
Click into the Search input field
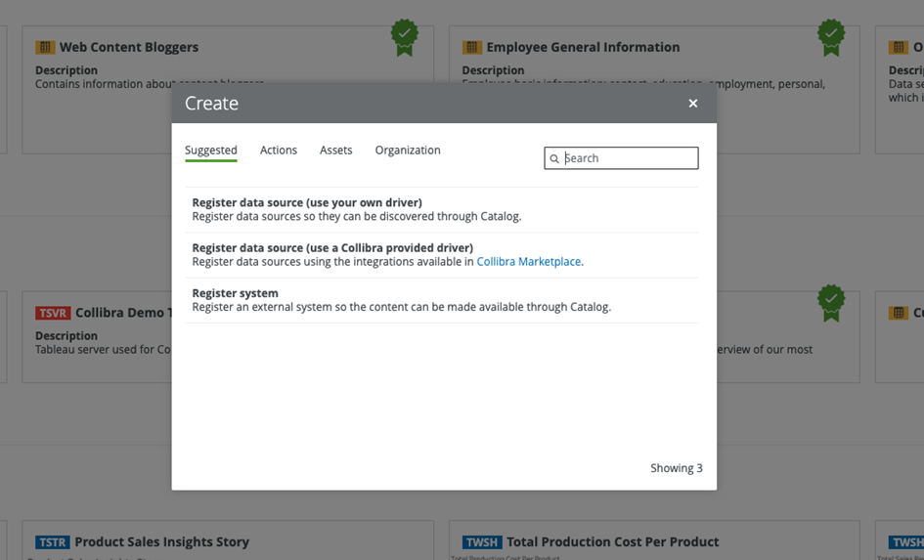click(x=621, y=157)
